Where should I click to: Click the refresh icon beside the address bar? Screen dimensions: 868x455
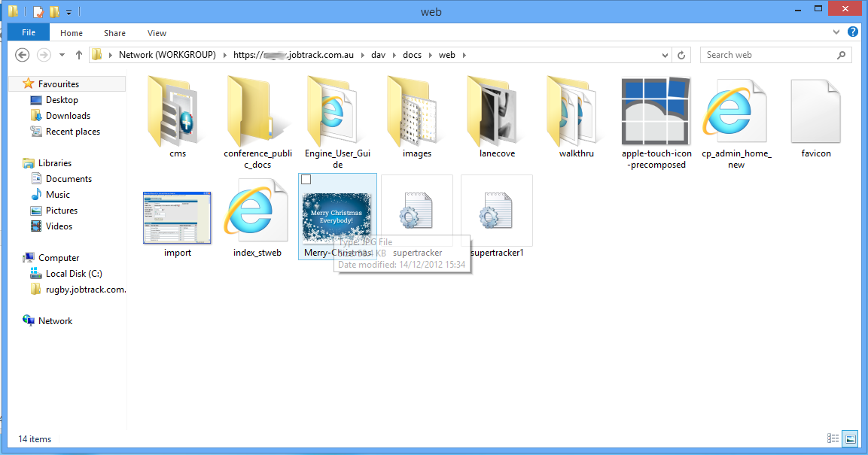682,54
